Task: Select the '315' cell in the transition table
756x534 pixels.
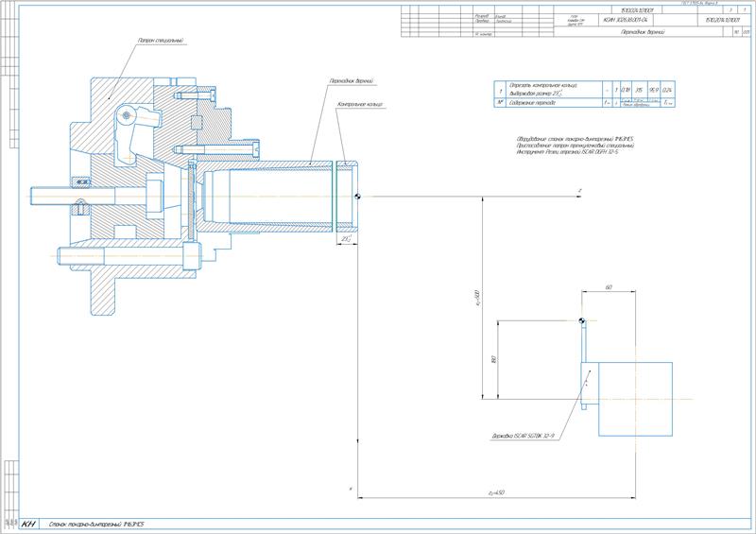Action: coord(640,90)
